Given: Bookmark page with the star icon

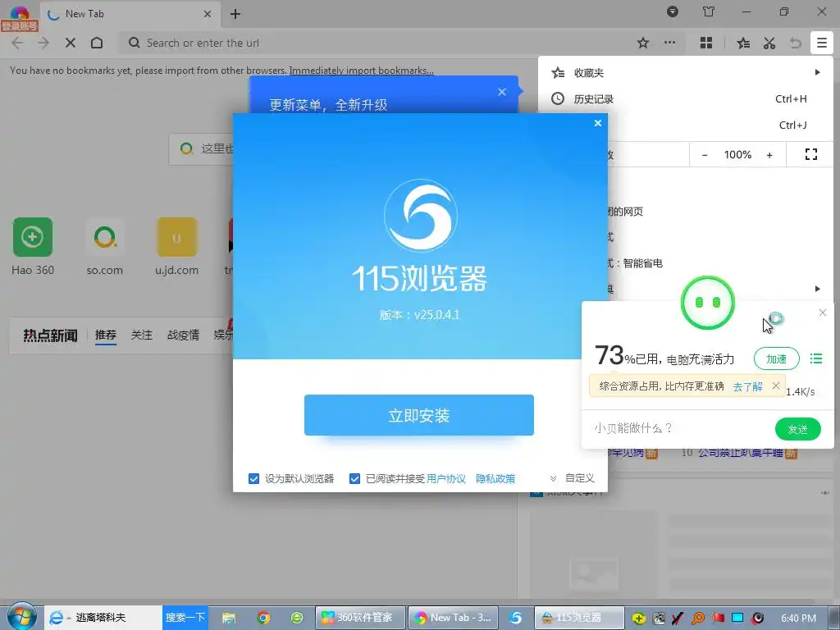Looking at the screenshot, I should point(643,43).
